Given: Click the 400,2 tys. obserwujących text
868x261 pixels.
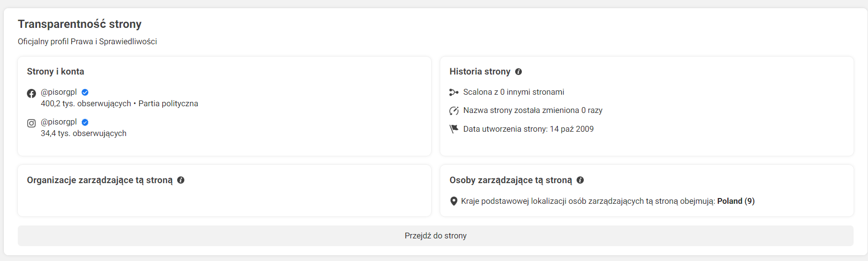Looking at the screenshot, I should (x=85, y=104).
